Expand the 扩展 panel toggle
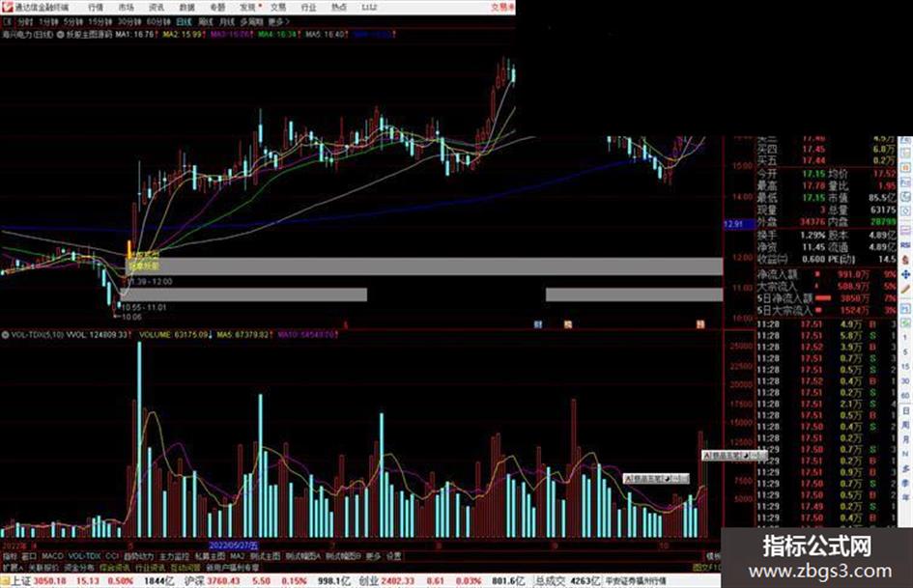Screen dimensions: 913x588 pos(13,567)
